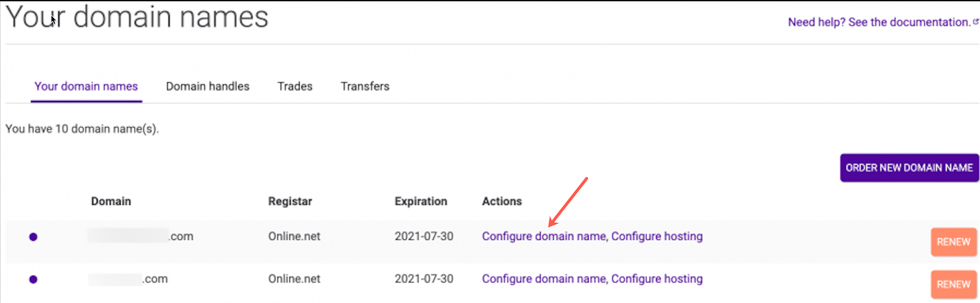Click Configure domain name in the first row
Image resolution: width=980 pixels, height=303 pixels.
pos(544,236)
